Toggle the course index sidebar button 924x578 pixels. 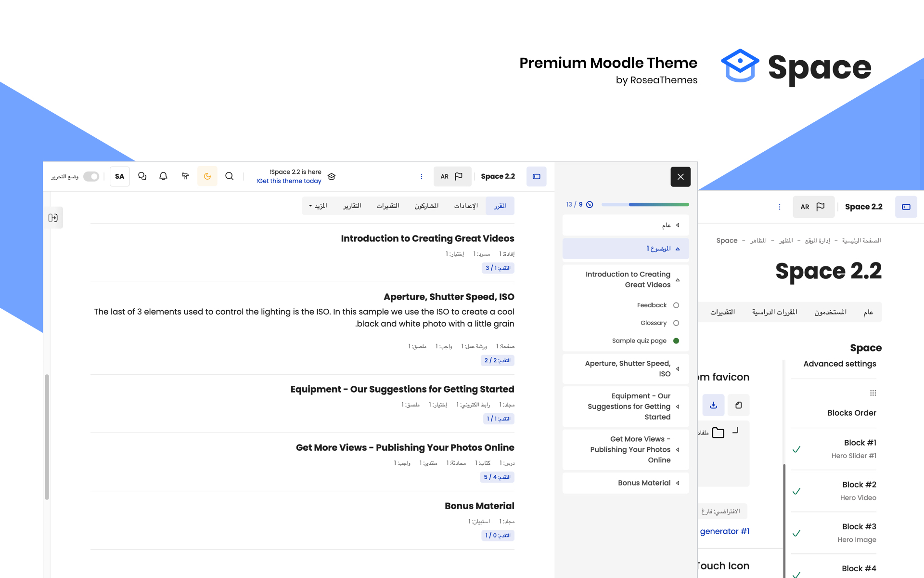click(x=536, y=176)
